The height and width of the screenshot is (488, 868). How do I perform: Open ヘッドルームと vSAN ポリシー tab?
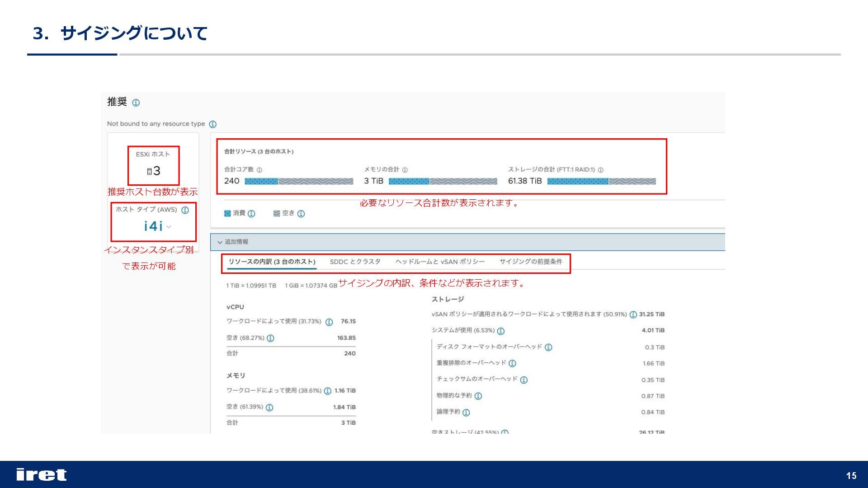click(x=440, y=262)
